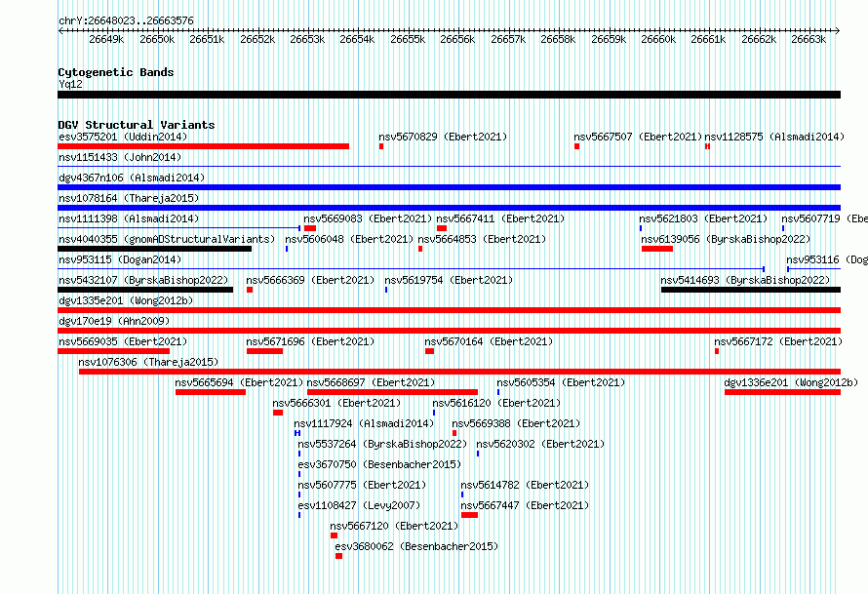Open nsv5666301 (Ebert2021) variant
Screen dimensions: 868x594
(336, 403)
